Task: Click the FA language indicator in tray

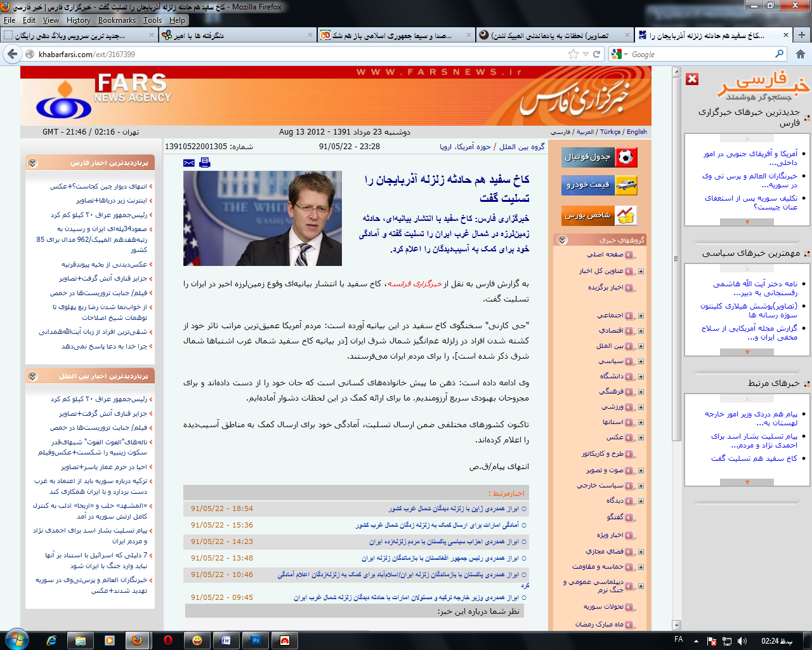Action: click(678, 639)
